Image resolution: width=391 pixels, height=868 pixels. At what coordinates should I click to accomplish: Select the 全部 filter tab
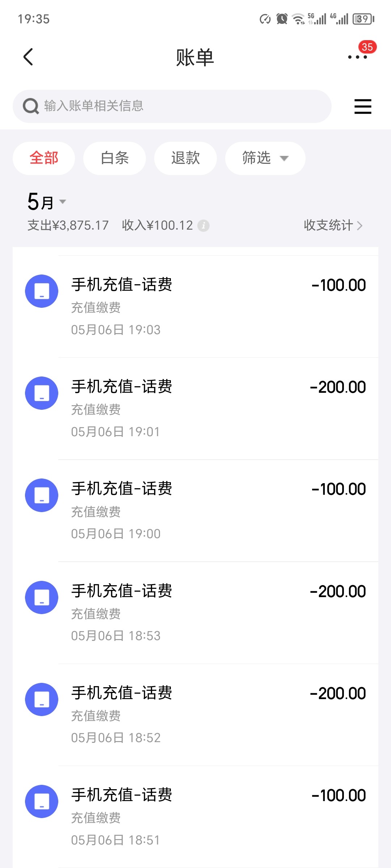pos(44,158)
